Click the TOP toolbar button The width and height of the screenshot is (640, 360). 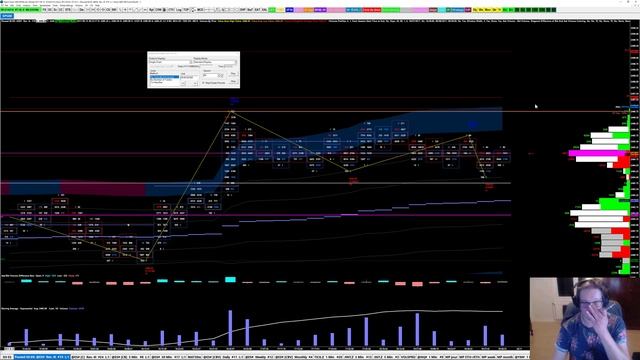pyautogui.click(x=186, y=9)
